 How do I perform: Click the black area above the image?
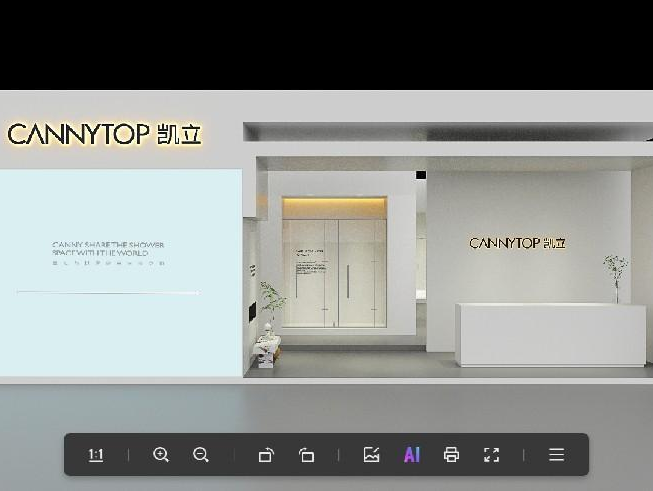(326, 45)
